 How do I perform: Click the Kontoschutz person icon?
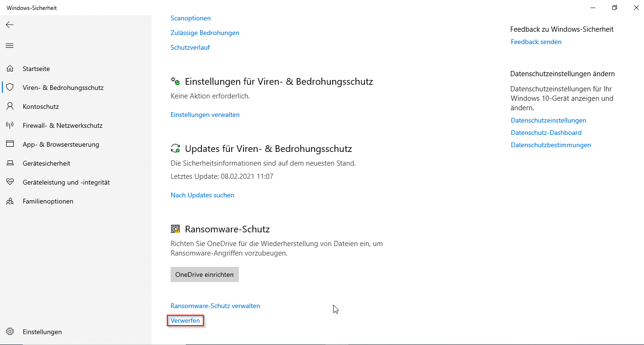(x=10, y=106)
